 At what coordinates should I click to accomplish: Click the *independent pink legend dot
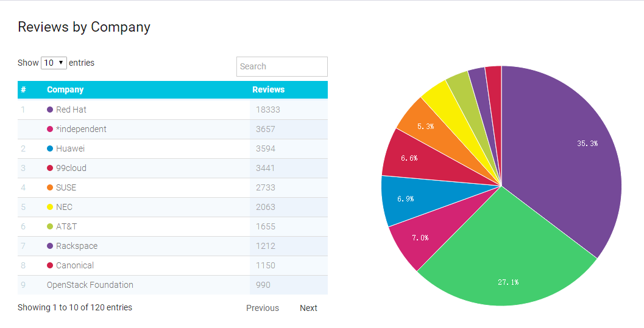coord(50,129)
